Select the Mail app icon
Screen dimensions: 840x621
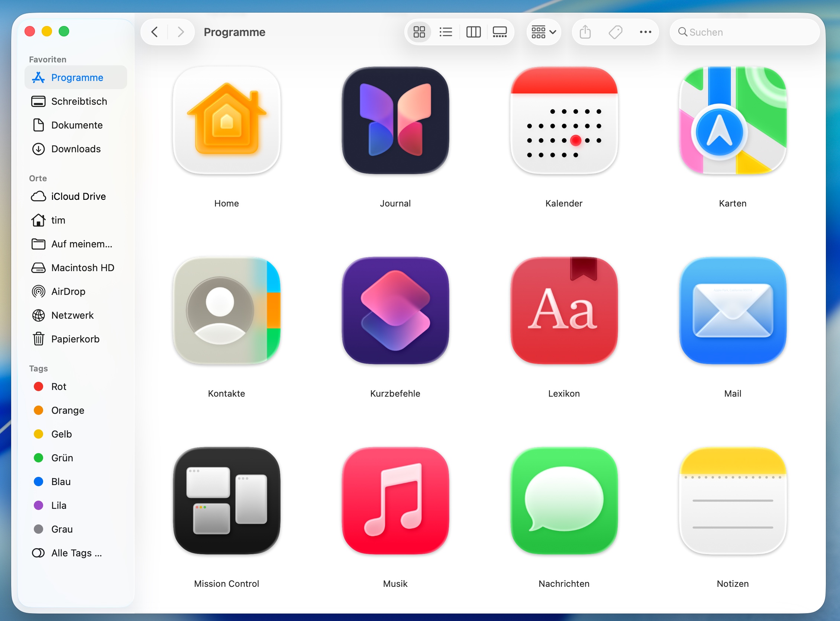click(733, 310)
